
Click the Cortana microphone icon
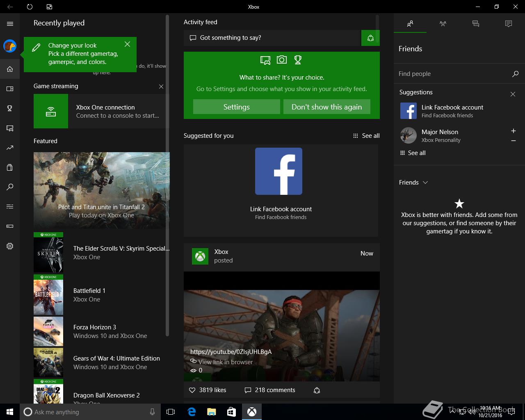153,412
